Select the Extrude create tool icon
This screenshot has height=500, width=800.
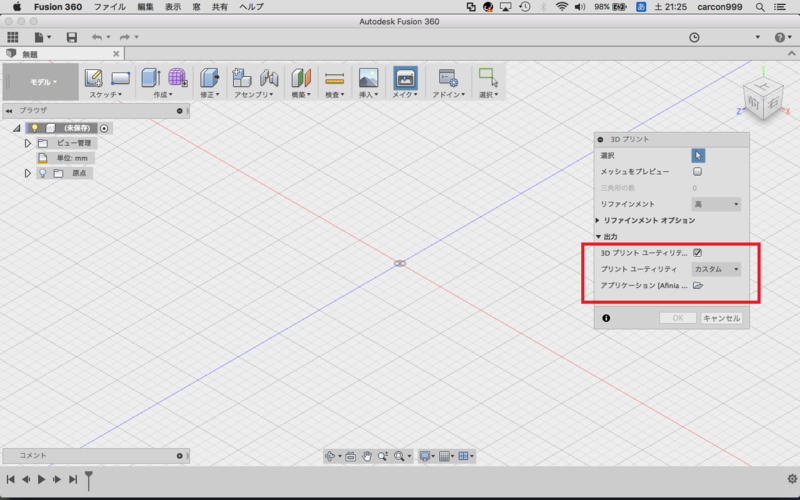(151, 78)
